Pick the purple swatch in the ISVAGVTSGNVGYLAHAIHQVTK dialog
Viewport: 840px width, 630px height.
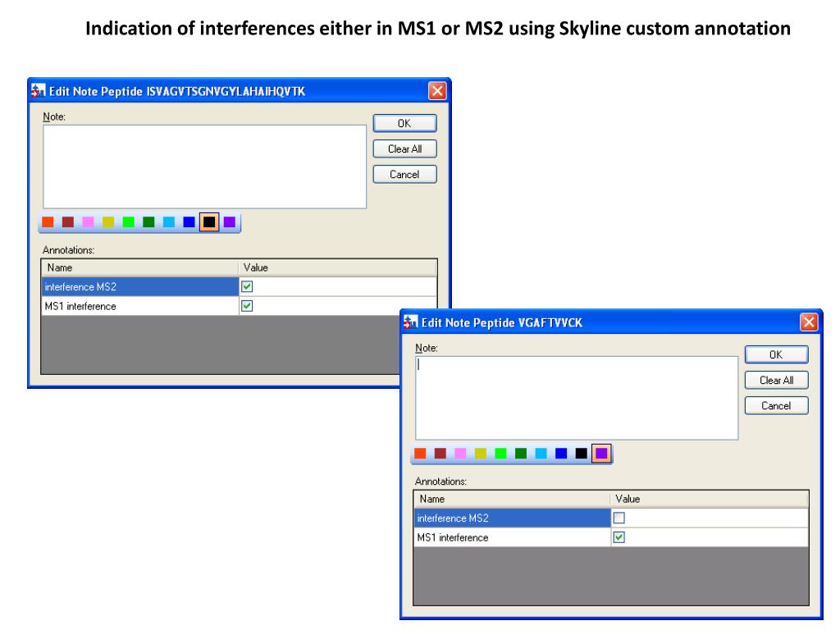[230, 221]
